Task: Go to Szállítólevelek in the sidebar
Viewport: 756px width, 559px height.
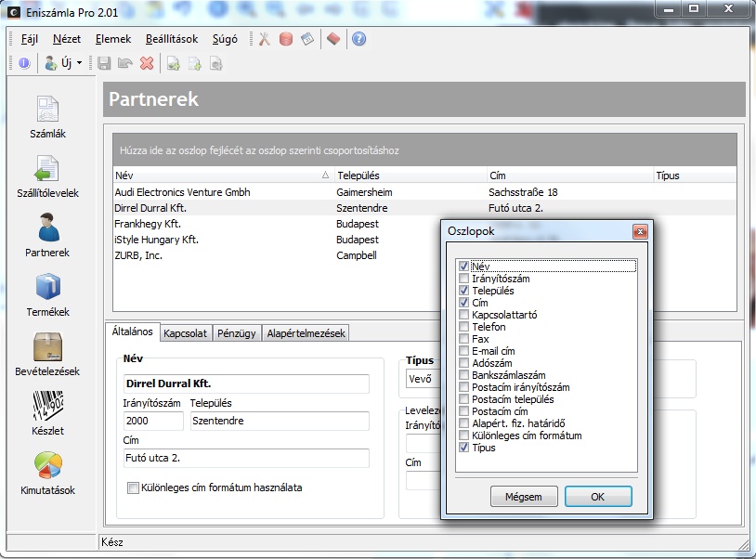Action: tap(47, 170)
